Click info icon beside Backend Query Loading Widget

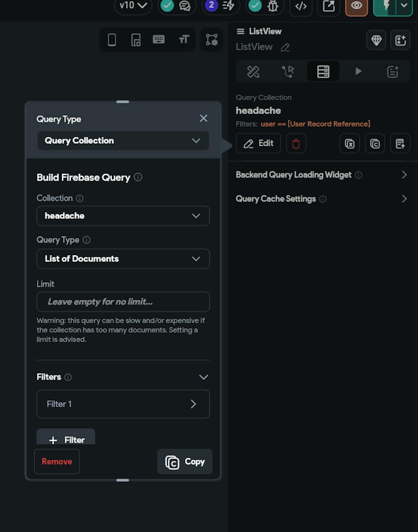point(359,175)
